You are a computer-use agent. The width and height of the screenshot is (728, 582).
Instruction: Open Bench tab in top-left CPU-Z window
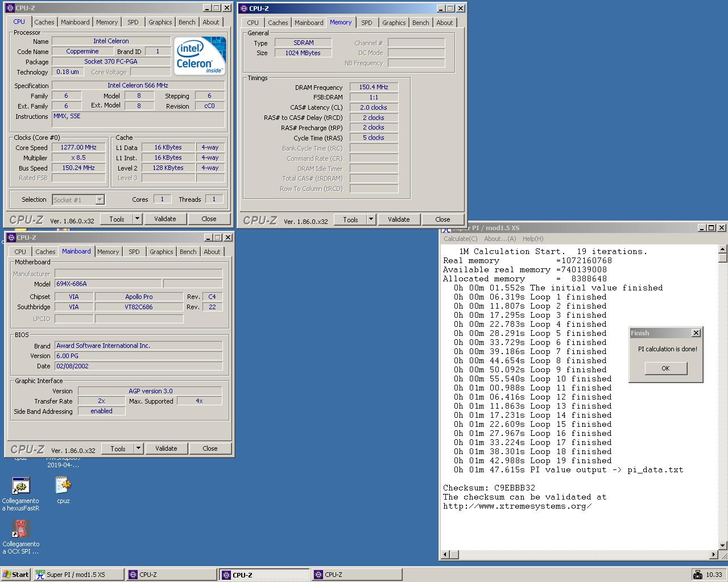click(x=187, y=22)
